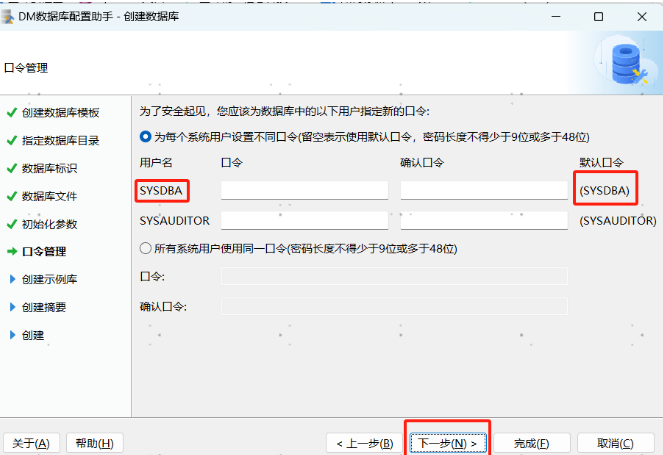Focus the SYSDBA 确认口令 input field
The image size is (663, 455).
coord(484,190)
